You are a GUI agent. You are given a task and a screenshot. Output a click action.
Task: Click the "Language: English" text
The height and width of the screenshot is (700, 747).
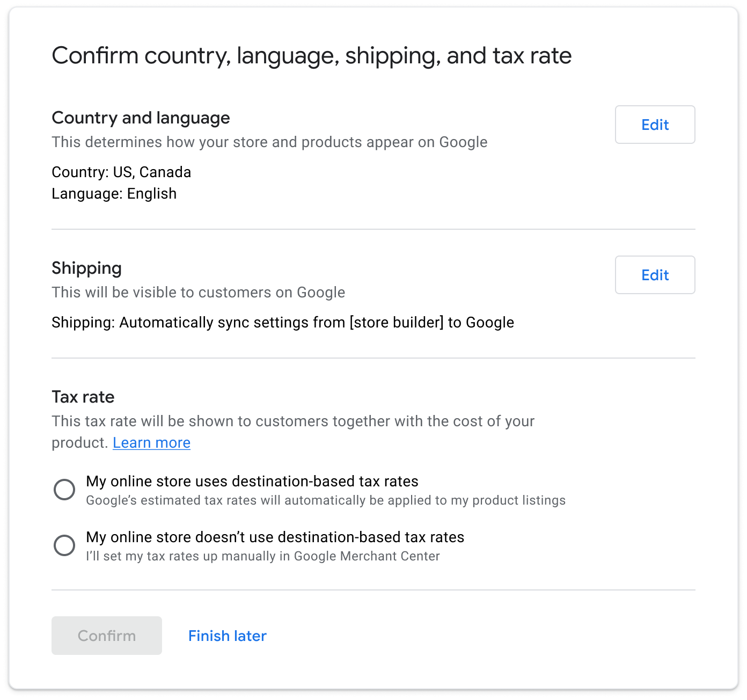point(114,194)
